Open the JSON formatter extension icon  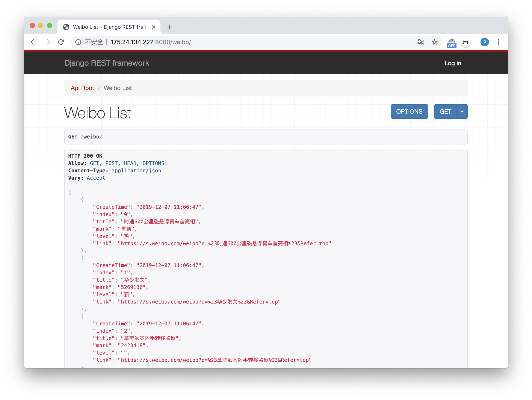tap(465, 42)
